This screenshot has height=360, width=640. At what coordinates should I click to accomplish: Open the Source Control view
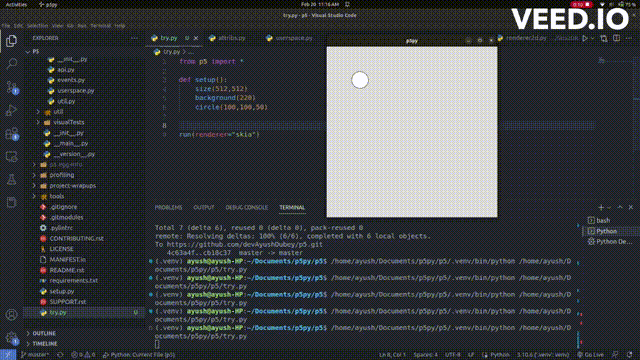pos(11,87)
